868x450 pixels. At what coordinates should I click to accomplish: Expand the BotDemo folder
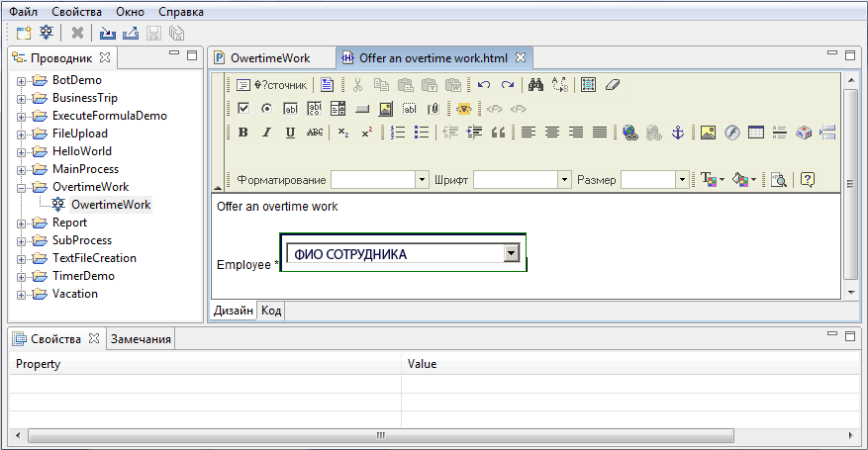click(21, 81)
